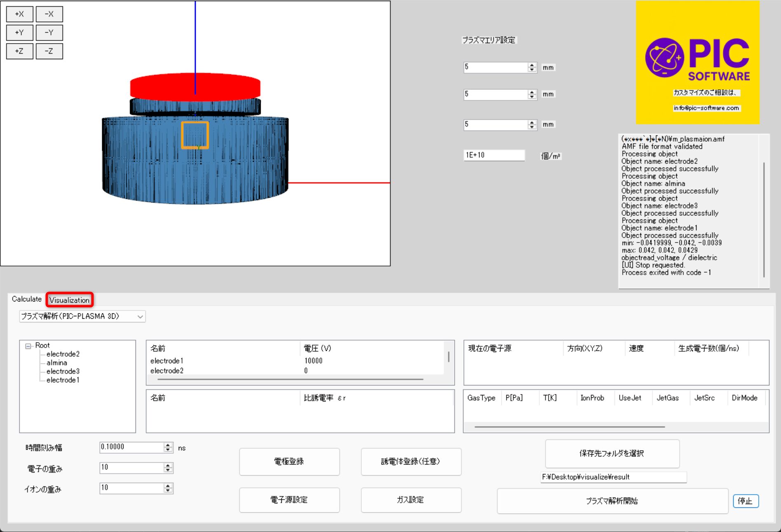This screenshot has width=781, height=532.
Task: Set view to -Y direction
Action: click(x=49, y=33)
